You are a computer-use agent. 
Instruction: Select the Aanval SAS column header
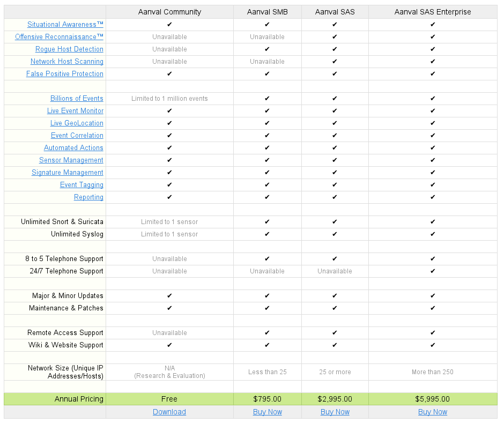click(335, 12)
